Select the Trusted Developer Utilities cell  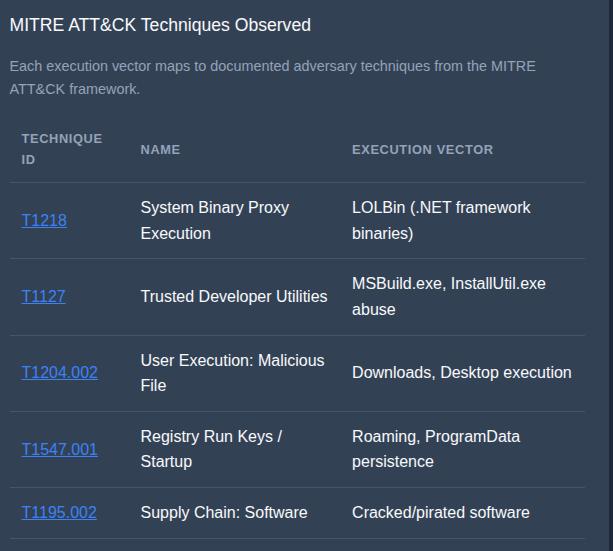(235, 297)
